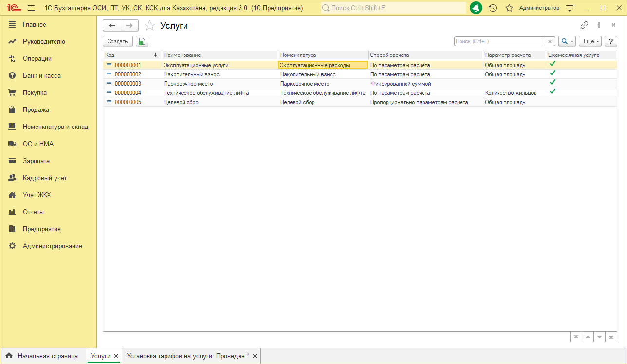Open the notifications bell
The image size is (627, 364).
tap(476, 8)
